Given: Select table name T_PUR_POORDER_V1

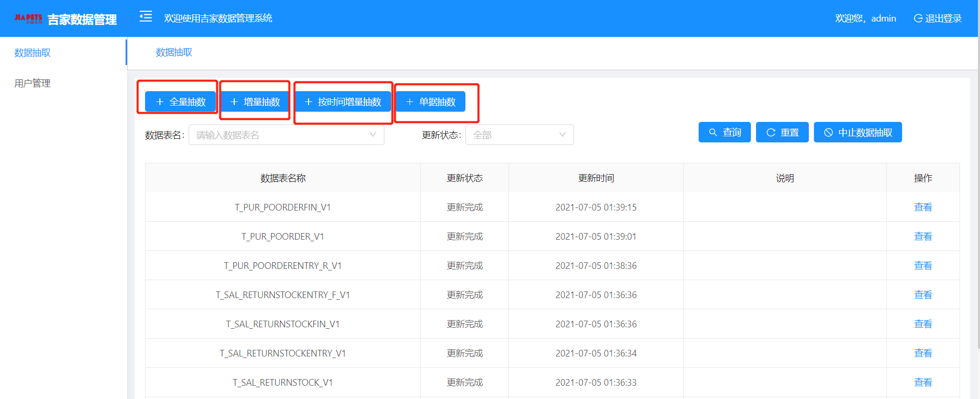Looking at the screenshot, I should click(x=283, y=237).
